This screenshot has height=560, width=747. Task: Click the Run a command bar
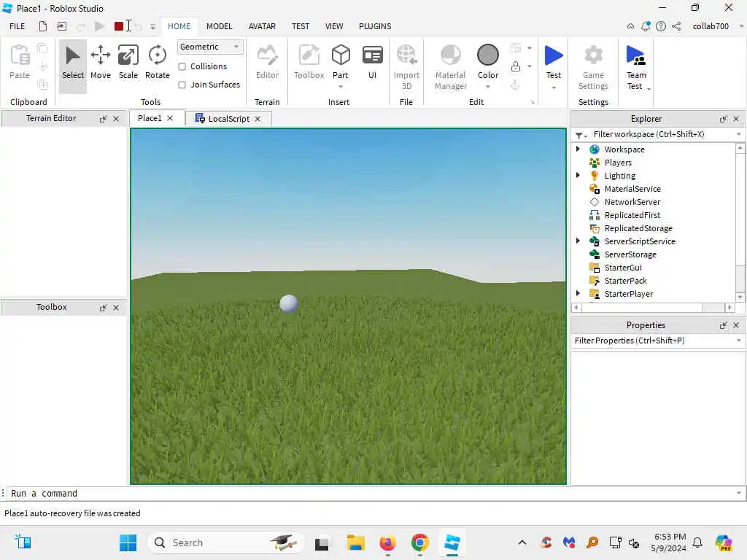[371, 494]
